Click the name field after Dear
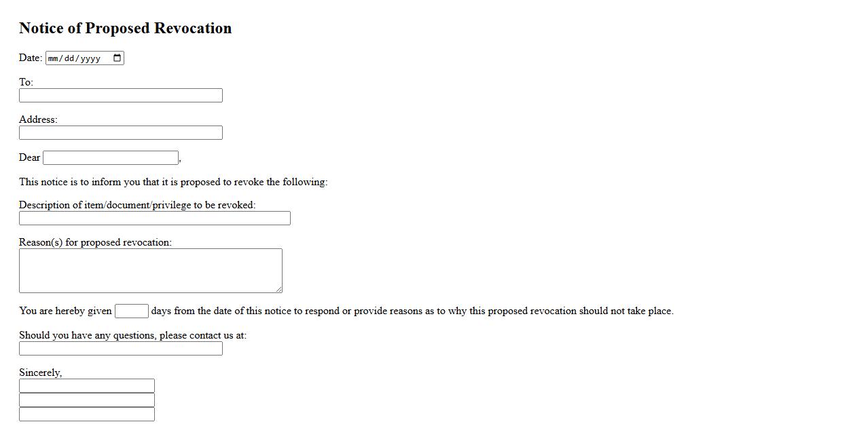This screenshot has width=868, height=441. 111,158
